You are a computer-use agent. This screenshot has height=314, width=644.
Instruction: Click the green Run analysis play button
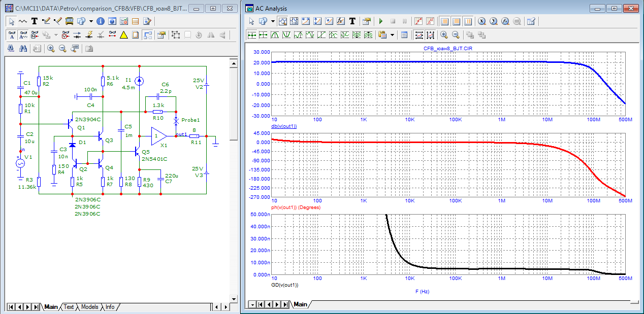click(x=381, y=21)
